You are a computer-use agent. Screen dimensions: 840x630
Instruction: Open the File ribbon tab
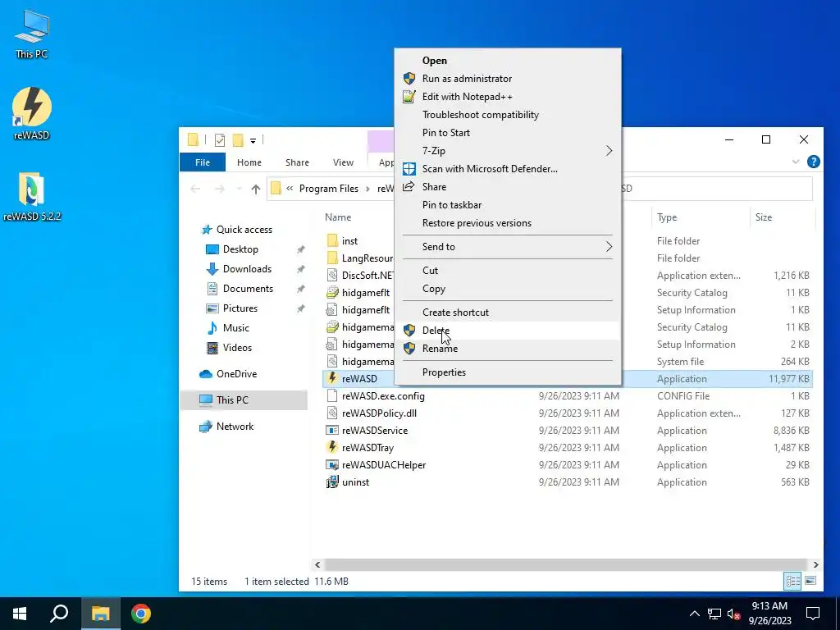click(203, 162)
